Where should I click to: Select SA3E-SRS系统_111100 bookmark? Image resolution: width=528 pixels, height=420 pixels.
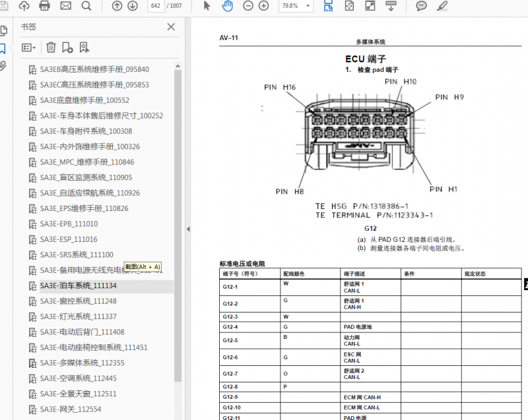(x=77, y=255)
